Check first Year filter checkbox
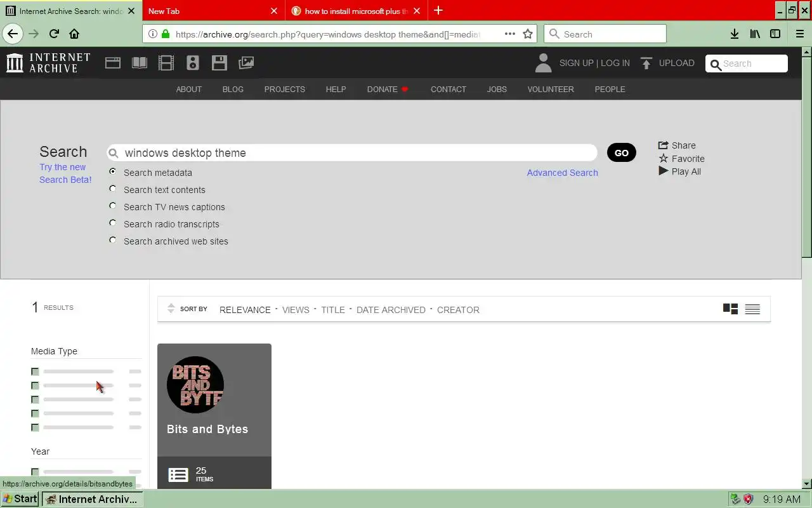 (x=35, y=472)
